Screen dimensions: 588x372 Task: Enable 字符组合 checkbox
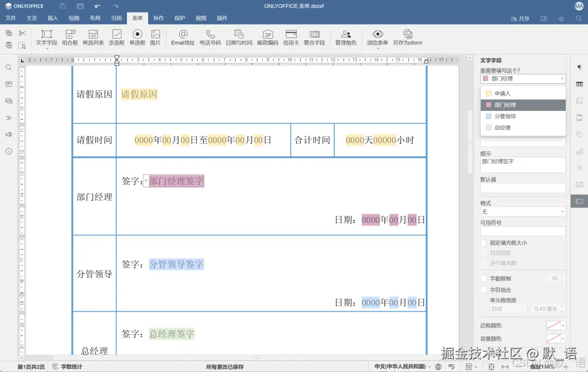click(x=484, y=290)
